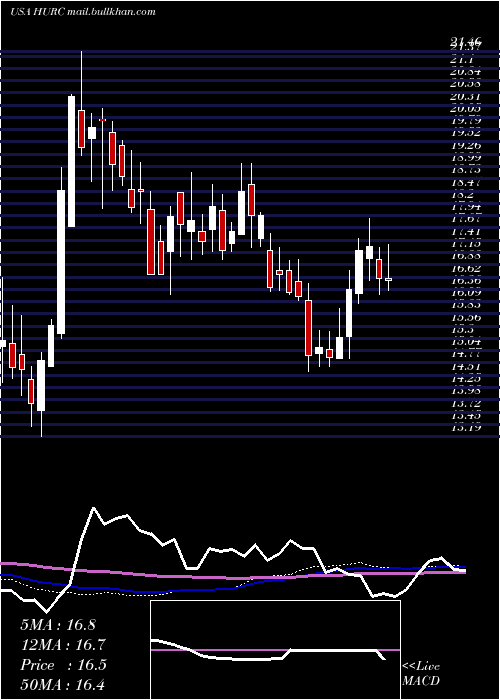Click the 18.99 price axis label
The height and width of the screenshot is (700, 500).
[x=466, y=158]
